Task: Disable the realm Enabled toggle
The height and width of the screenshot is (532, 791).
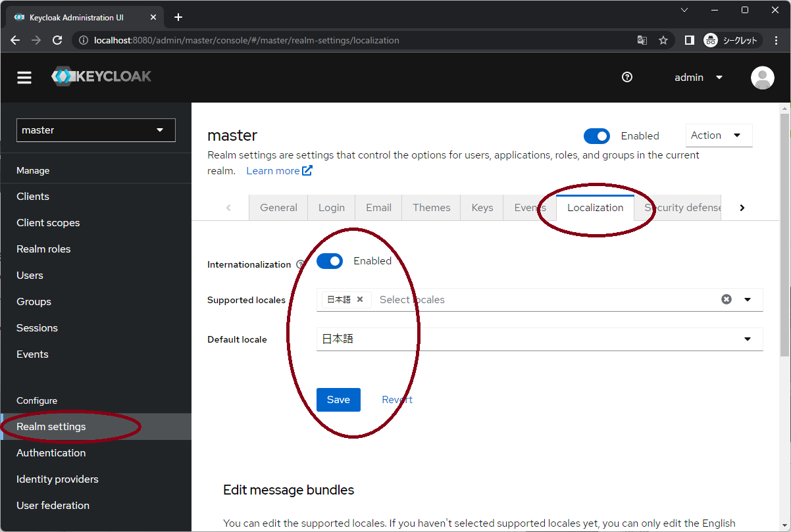Action: 596,135
